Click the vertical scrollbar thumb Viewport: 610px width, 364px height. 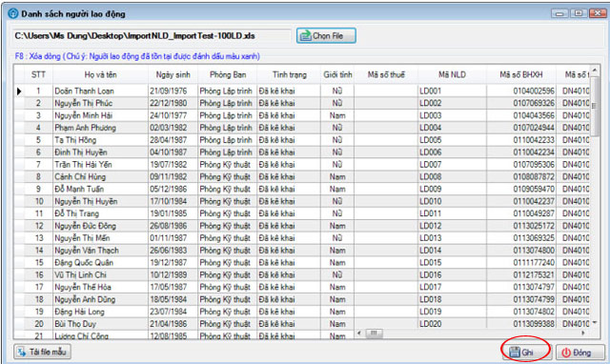pos(594,106)
